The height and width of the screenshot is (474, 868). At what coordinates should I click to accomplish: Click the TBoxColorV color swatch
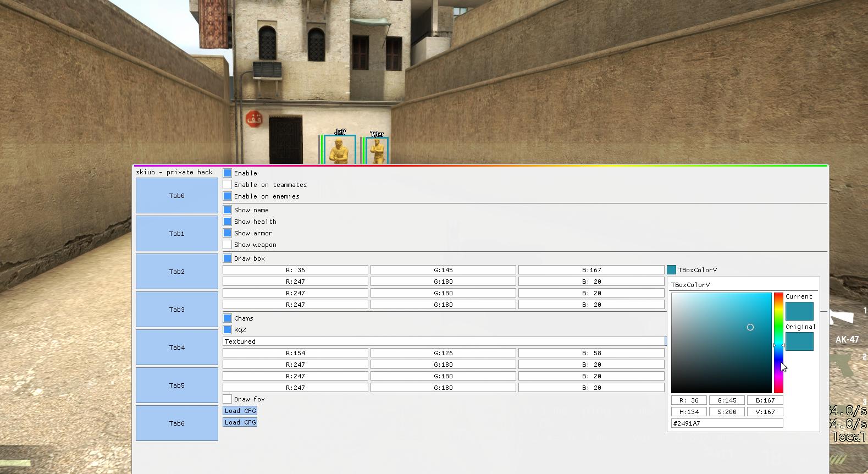[671, 270]
